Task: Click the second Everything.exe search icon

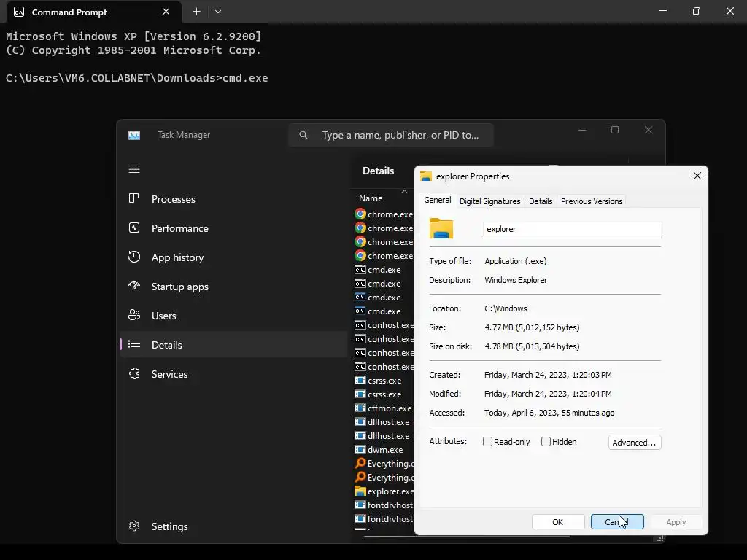Action: coord(360,477)
